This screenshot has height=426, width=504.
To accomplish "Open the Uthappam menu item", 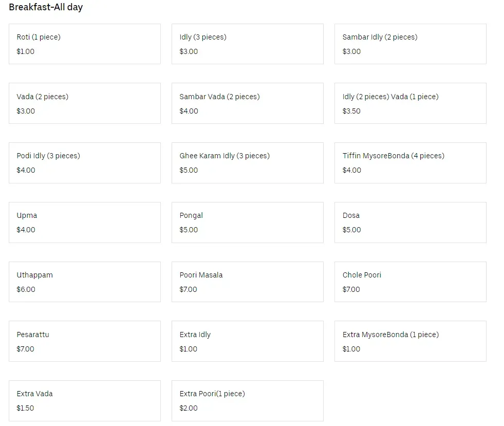I will click(84, 282).
